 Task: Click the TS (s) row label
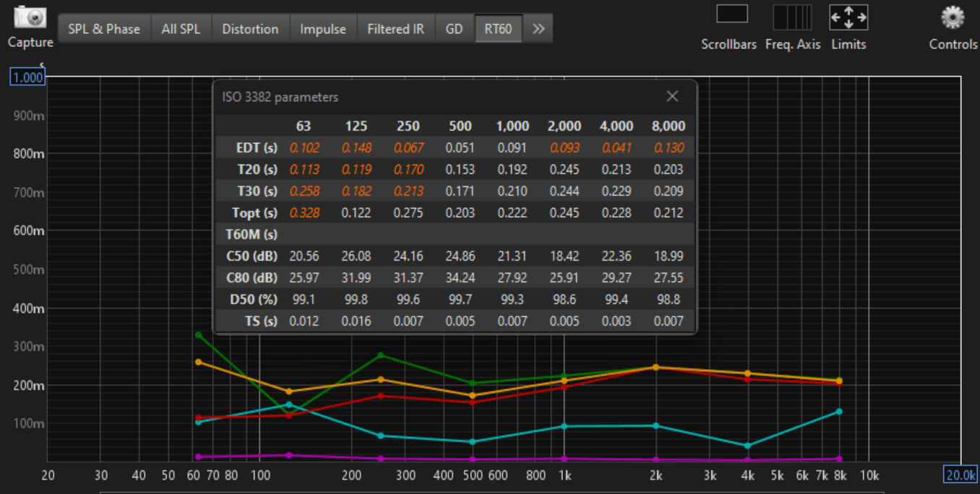point(261,321)
